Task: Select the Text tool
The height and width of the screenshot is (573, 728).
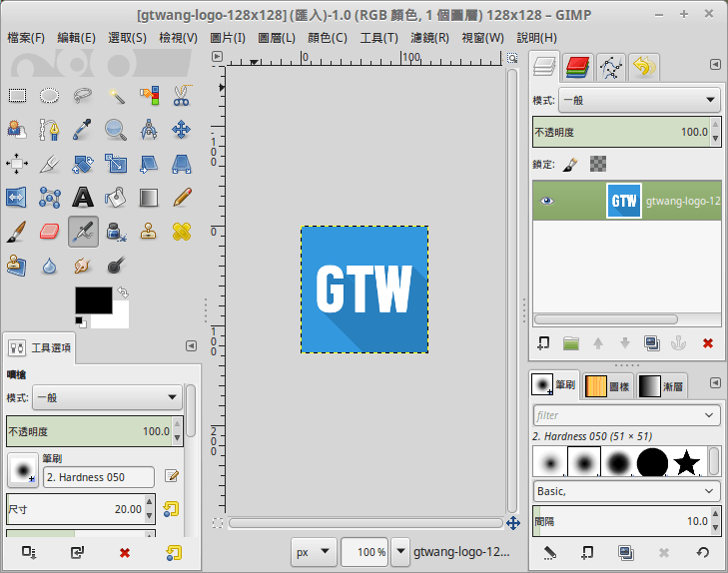Action: click(x=83, y=198)
